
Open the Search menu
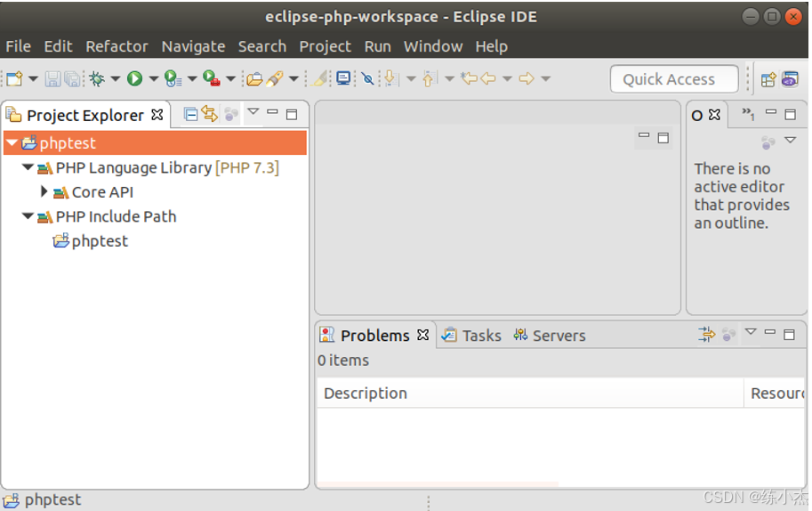click(262, 46)
